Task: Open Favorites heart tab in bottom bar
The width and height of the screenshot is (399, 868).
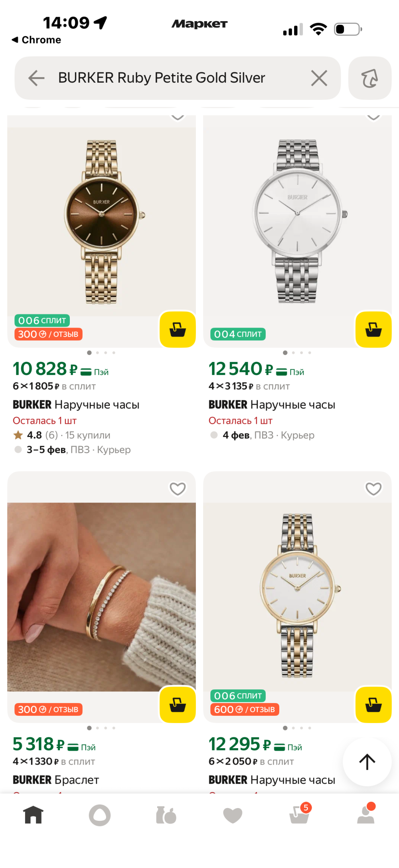Action: (233, 815)
